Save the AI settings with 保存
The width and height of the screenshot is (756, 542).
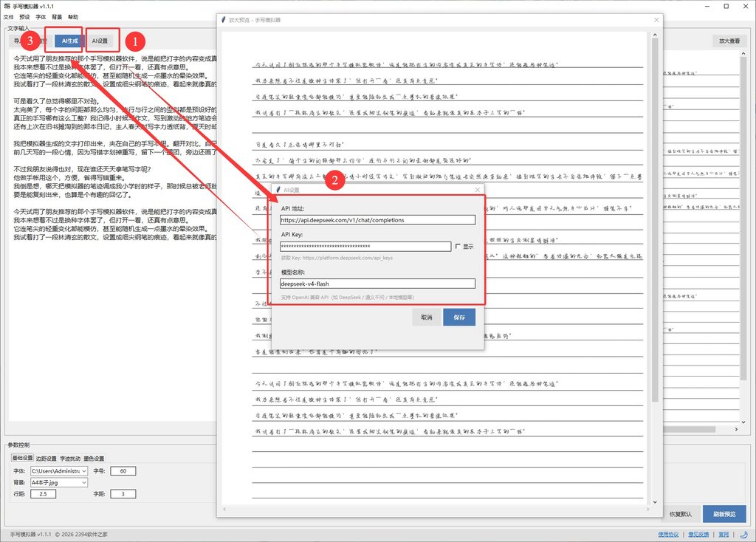pyautogui.click(x=459, y=318)
